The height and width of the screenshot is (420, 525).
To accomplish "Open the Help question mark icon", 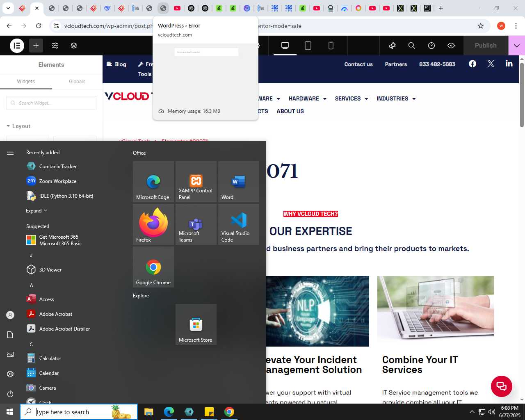I will pyautogui.click(x=431, y=46).
